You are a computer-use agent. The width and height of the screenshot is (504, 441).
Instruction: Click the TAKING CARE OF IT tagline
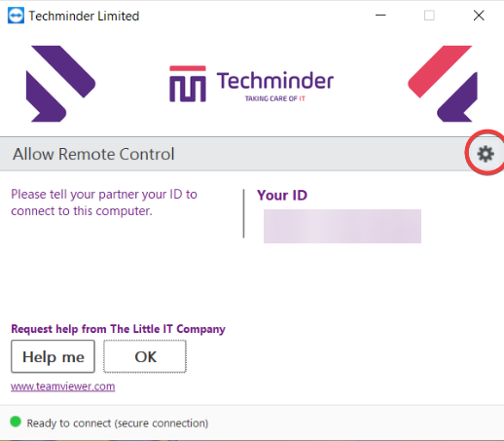(x=275, y=98)
